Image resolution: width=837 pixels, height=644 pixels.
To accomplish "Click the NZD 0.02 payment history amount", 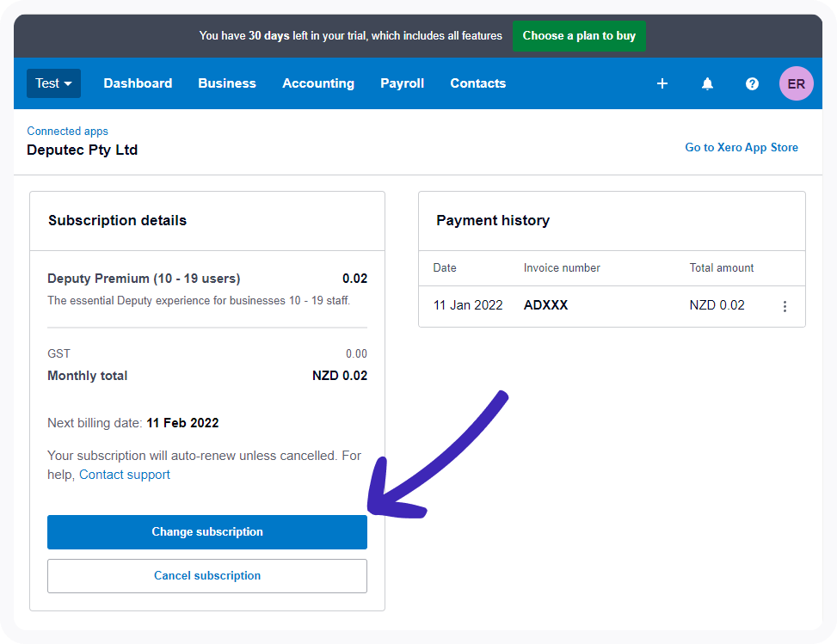I will click(717, 305).
